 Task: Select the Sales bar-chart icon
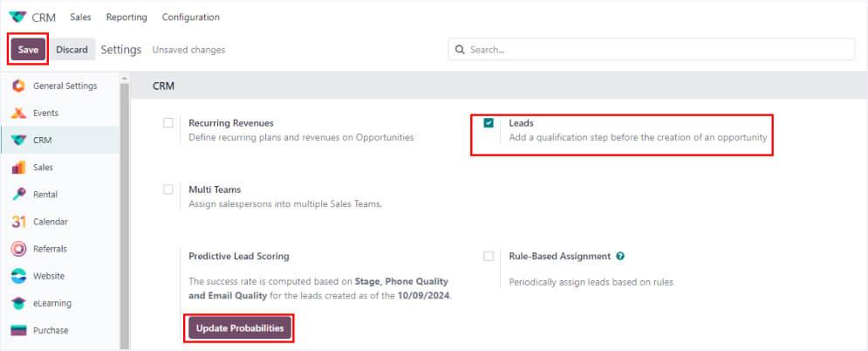18,167
